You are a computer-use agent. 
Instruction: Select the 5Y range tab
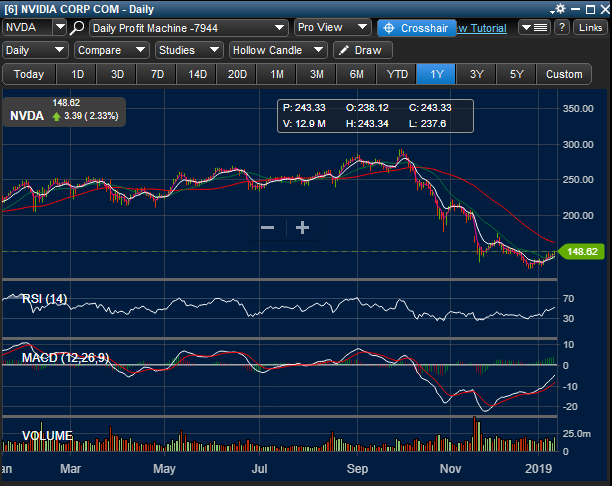(516, 74)
